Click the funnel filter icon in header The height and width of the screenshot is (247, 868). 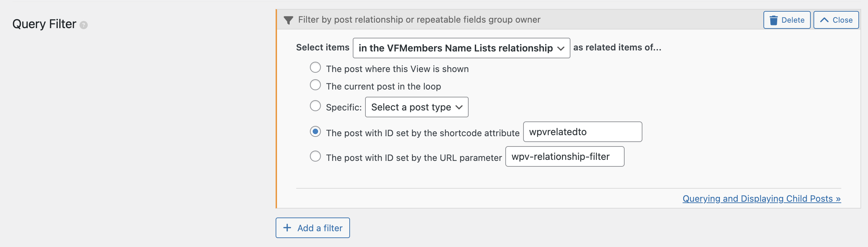pyautogui.click(x=289, y=20)
